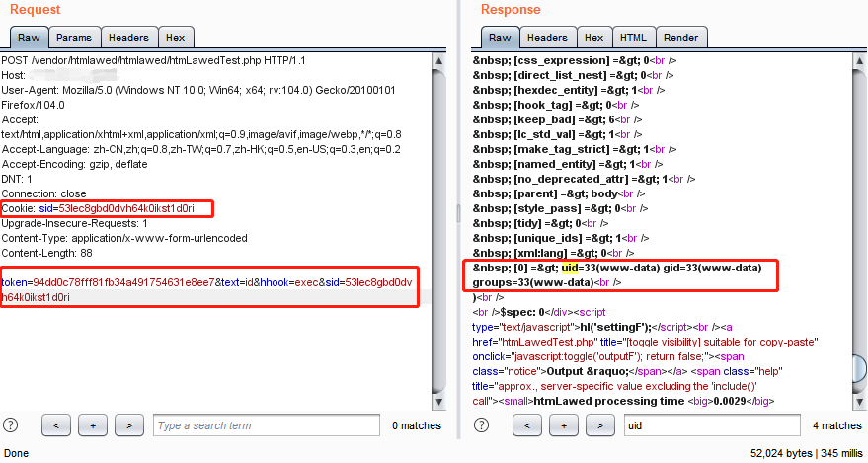Image resolution: width=868 pixels, height=463 pixels.
Task: Click the POST request line text
Action: [x=153, y=60]
